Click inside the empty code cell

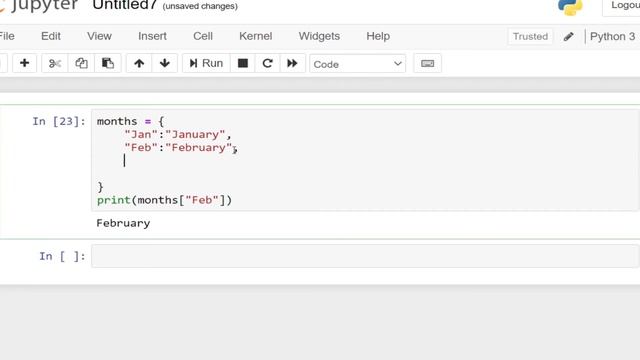pyautogui.click(x=365, y=256)
